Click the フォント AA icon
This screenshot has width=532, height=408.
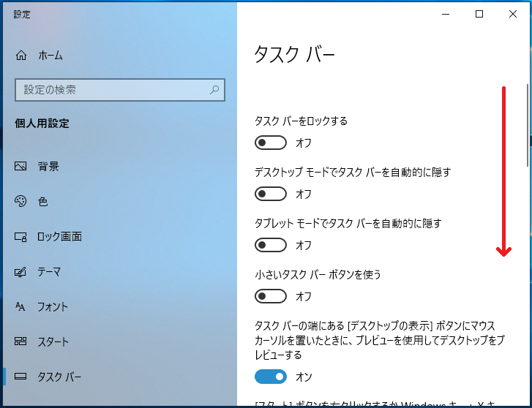20,307
